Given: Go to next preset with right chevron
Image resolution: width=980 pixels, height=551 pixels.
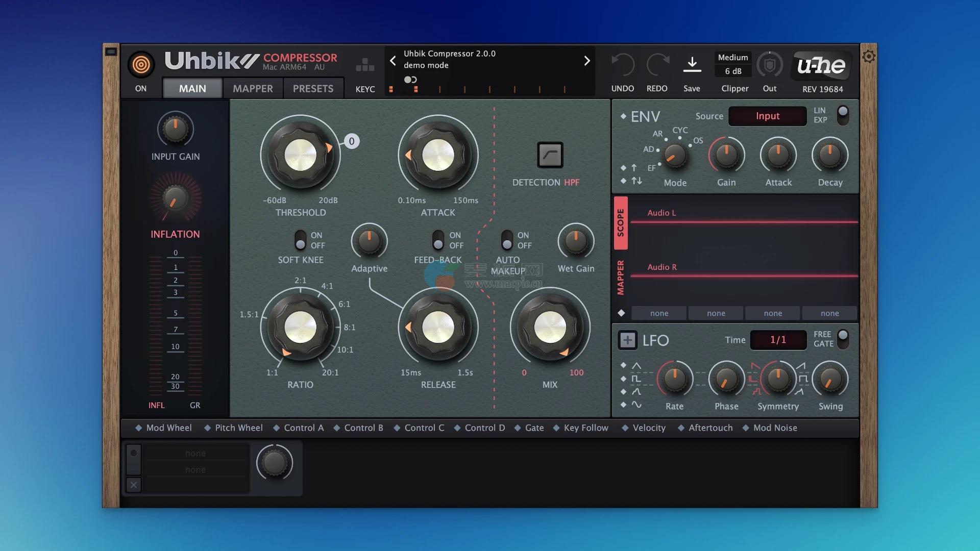Looking at the screenshot, I should [587, 61].
